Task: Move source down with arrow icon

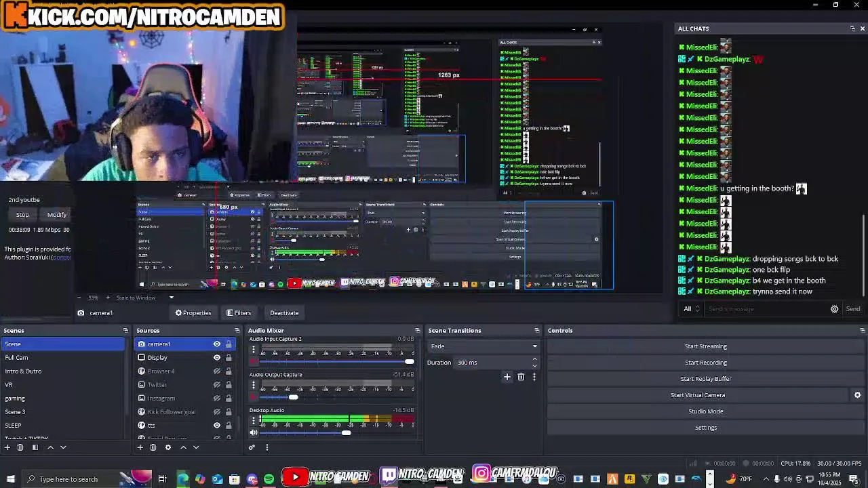Action: 196,447
